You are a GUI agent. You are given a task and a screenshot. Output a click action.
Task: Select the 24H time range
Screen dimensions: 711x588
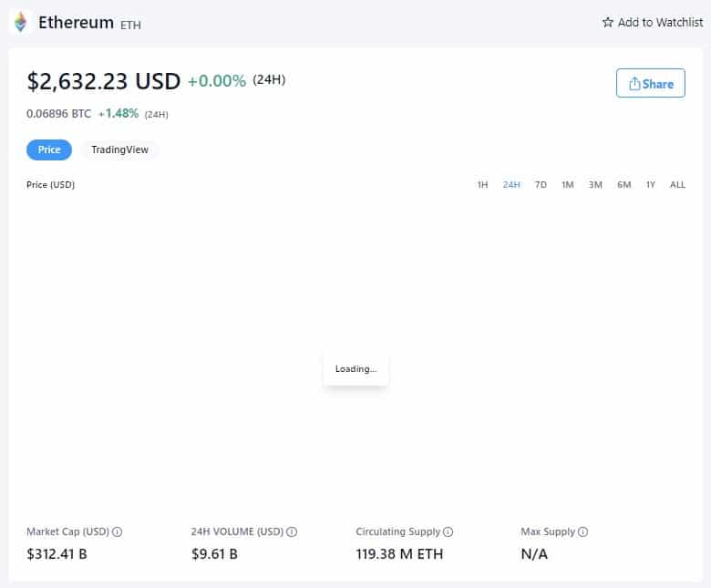click(511, 184)
